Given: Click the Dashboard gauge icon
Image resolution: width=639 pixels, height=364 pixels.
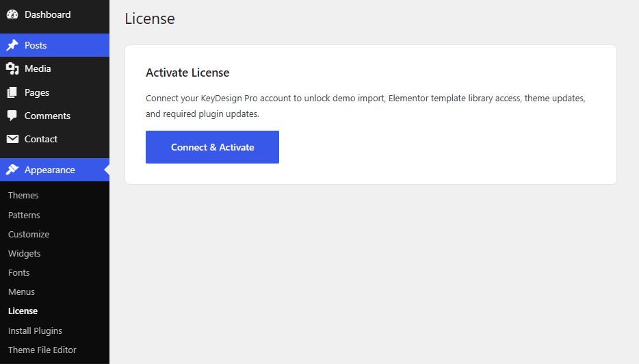Looking at the screenshot, I should pos(12,14).
